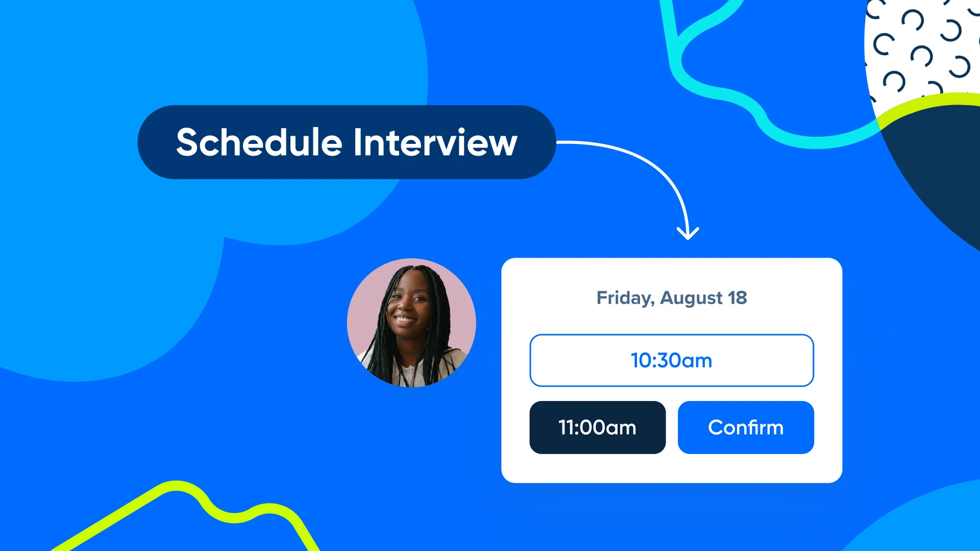Click Confirm to schedule interview

coord(745,427)
